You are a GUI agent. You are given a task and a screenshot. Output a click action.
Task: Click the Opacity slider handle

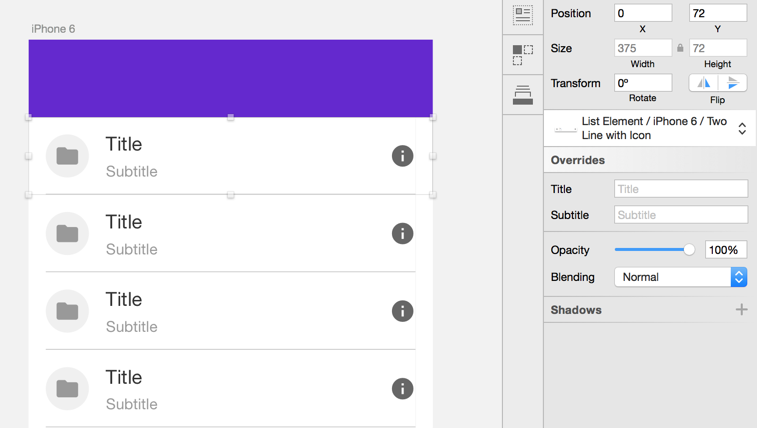pyautogui.click(x=689, y=250)
